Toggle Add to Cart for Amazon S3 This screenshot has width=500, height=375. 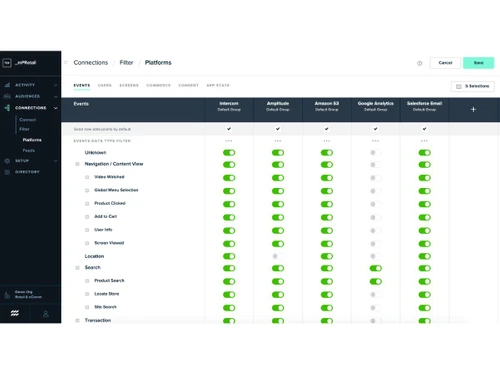coord(327,217)
